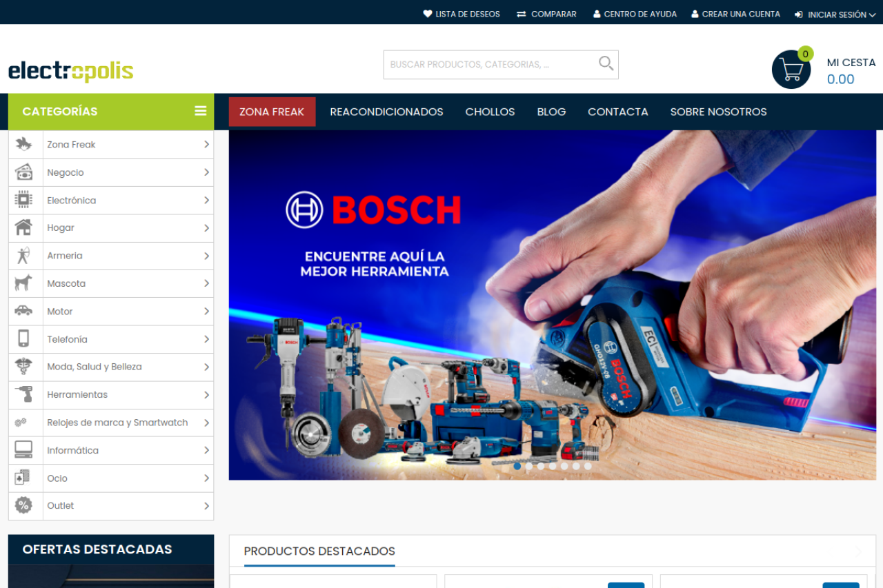The image size is (883, 588).
Task: Expand the Informática category chevron
Action: [206, 450]
